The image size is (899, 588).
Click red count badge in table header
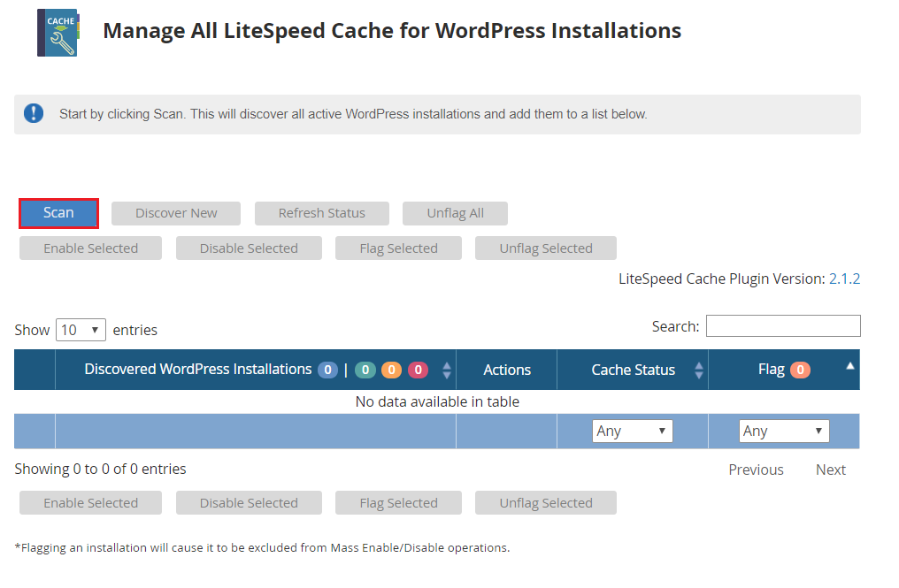tap(418, 370)
